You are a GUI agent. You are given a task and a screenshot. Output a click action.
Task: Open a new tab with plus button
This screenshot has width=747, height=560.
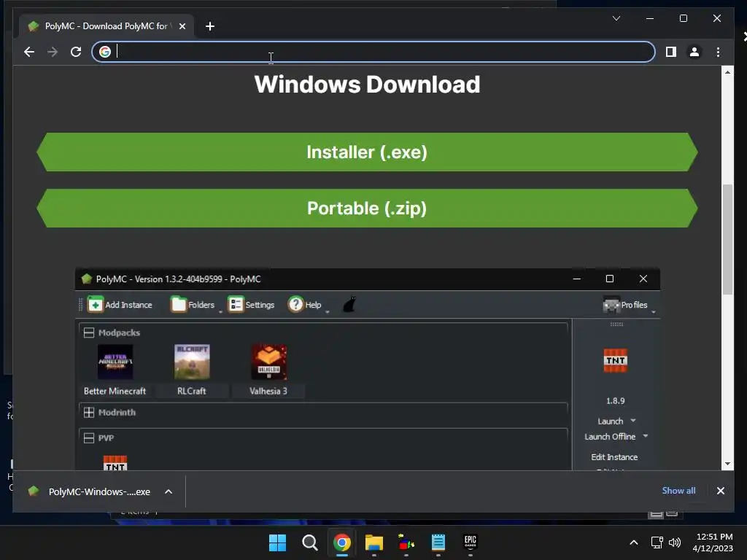pyautogui.click(x=210, y=26)
